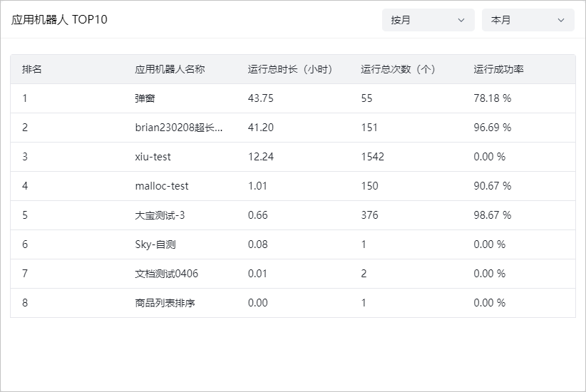Open the 按月 period dropdown

coord(428,20)
